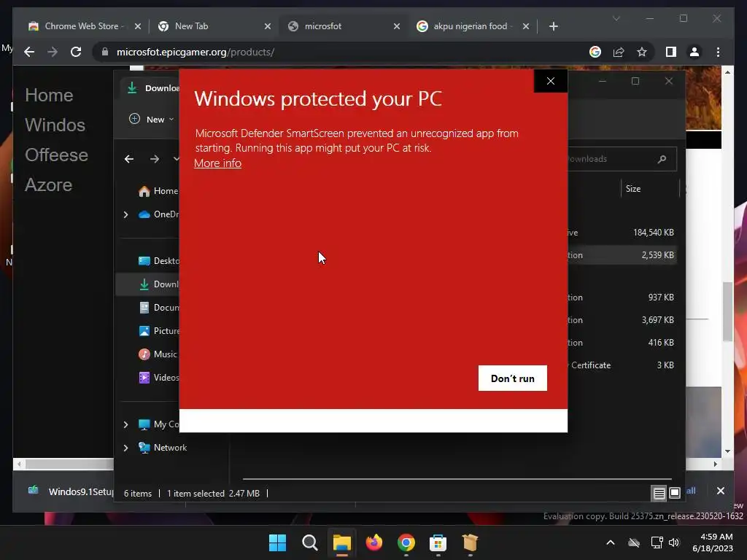Open File Explorer from taskbar
Viewport: 747px width, 560px height.
pyautogui.click(x=342, y=542)
